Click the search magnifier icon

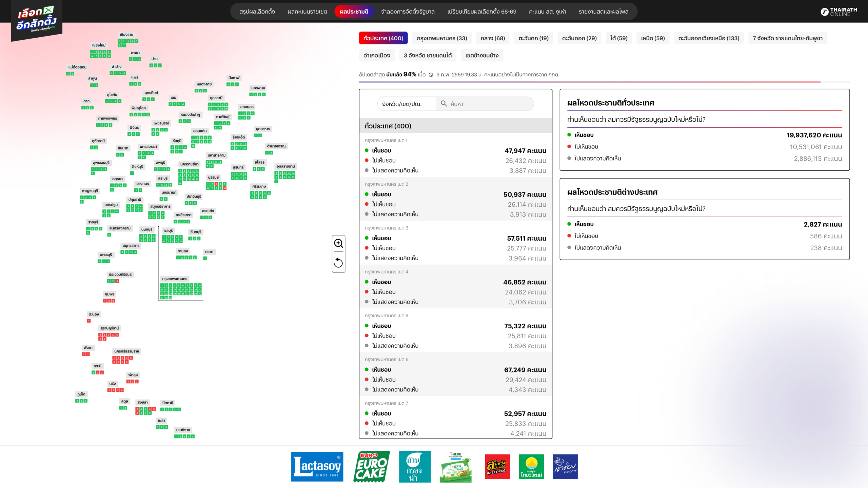443,103
